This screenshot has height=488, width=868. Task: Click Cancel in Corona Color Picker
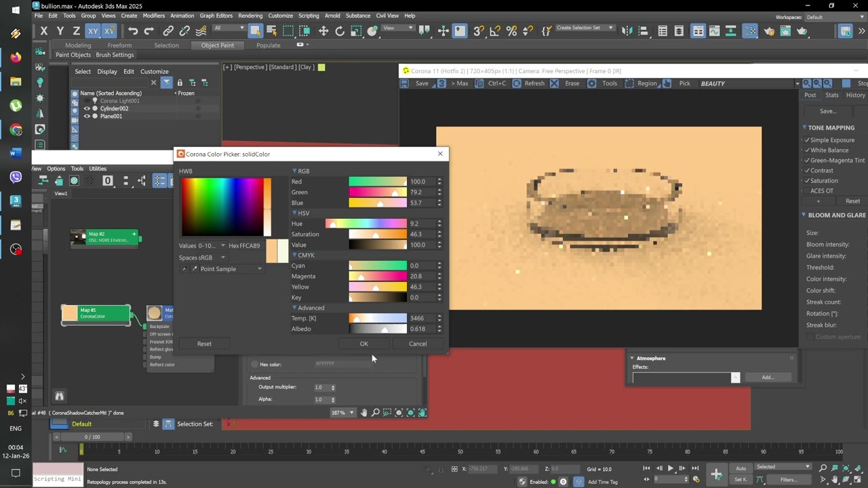click(x=418, y=344)
